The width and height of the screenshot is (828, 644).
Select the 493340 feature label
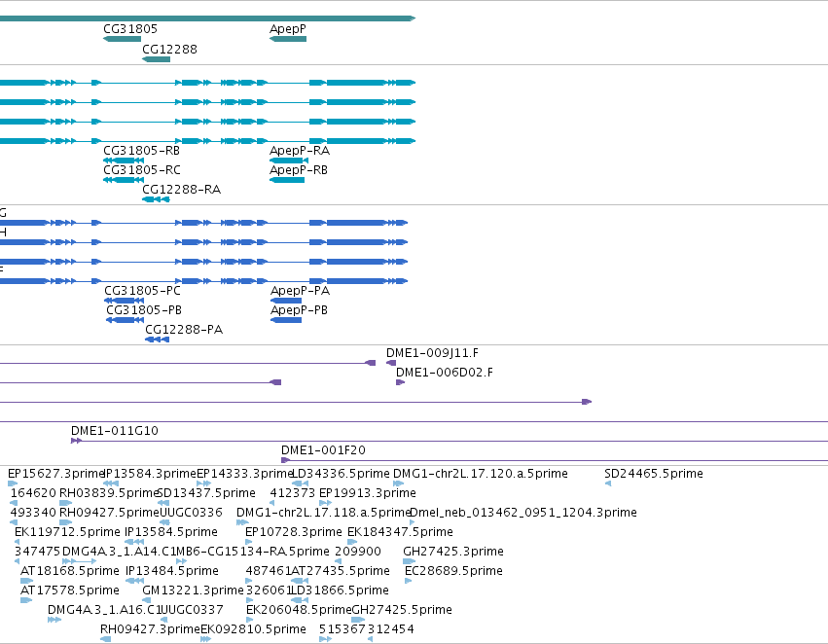(x=33, y=513)
